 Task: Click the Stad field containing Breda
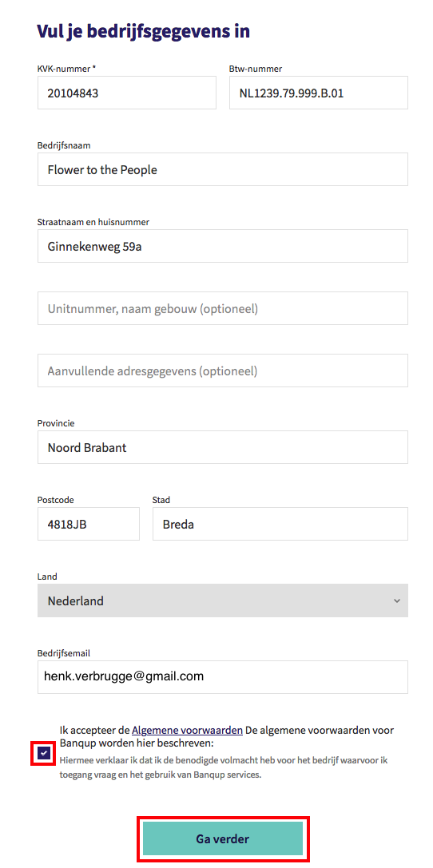pyautogui.click(x=280, y=524)
